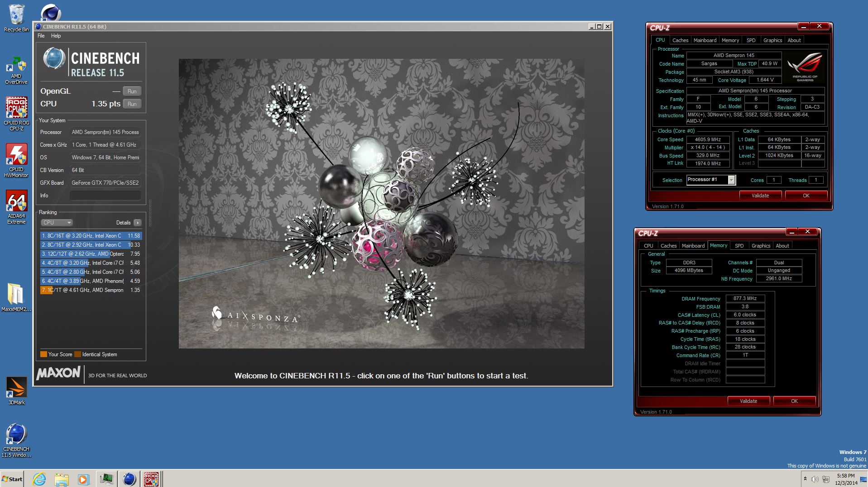
Task: Open Memory tab in upper CPU-Z window
Action: pos(730,40)
